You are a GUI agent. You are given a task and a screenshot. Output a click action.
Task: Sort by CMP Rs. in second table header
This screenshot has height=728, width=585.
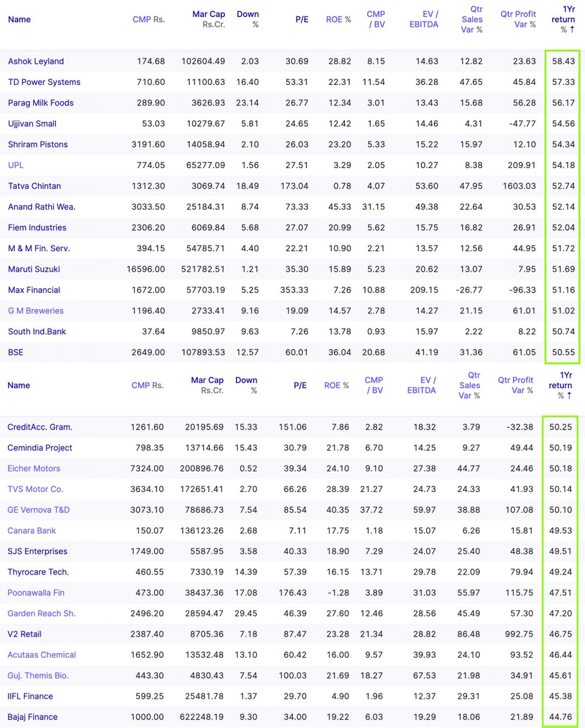(x=147, y=385)
